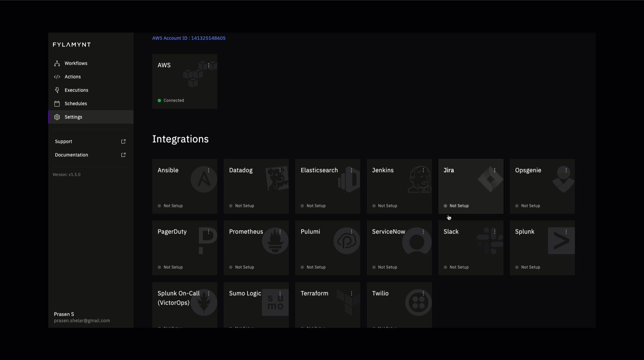Click the Schedules calendar icon
Screen dimensions: 644x360
click(x=57, y=104)
